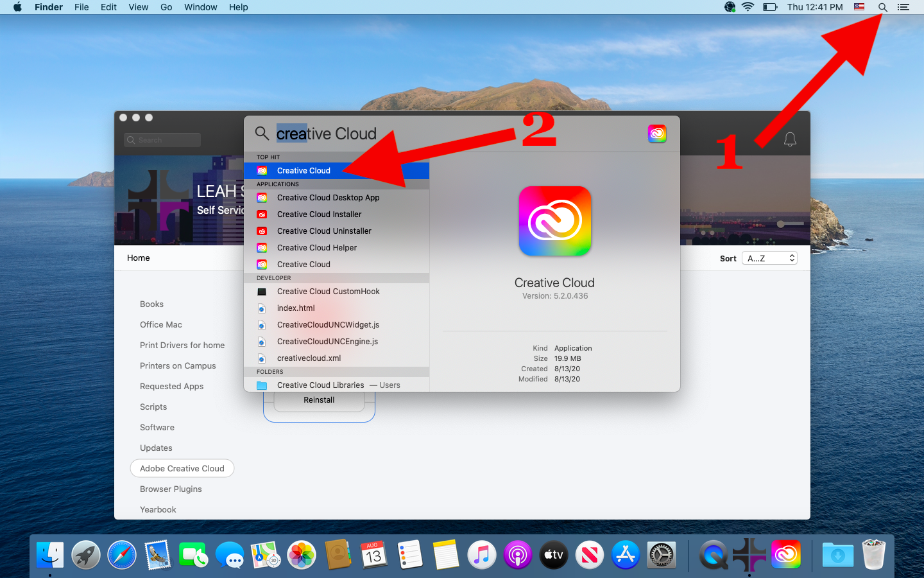Open Trash in the Dock
Image resolution: width=924 pixels, height=578 pixels.
(x=873, y=555)
